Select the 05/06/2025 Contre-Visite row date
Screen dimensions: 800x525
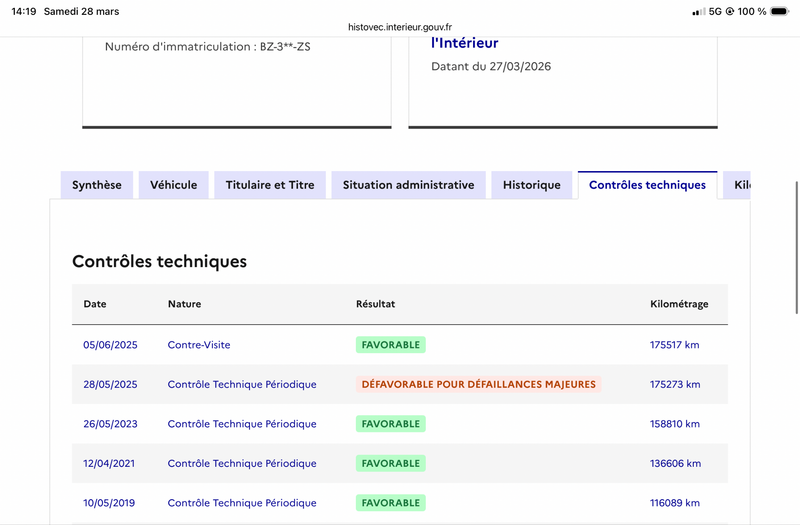point(110,345)
